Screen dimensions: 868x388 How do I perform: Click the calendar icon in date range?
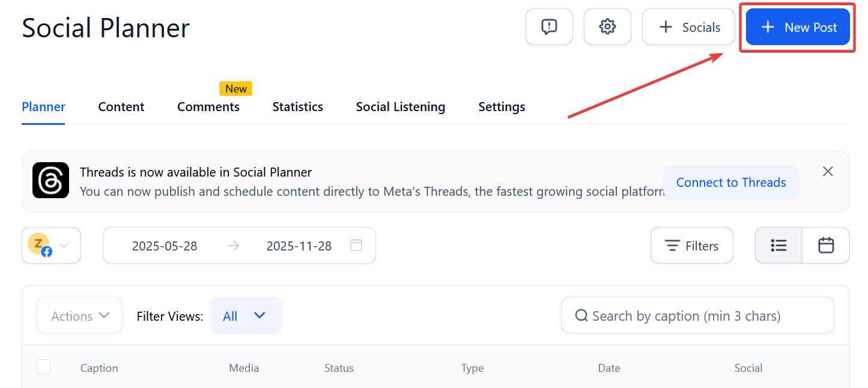click(356, 246)
